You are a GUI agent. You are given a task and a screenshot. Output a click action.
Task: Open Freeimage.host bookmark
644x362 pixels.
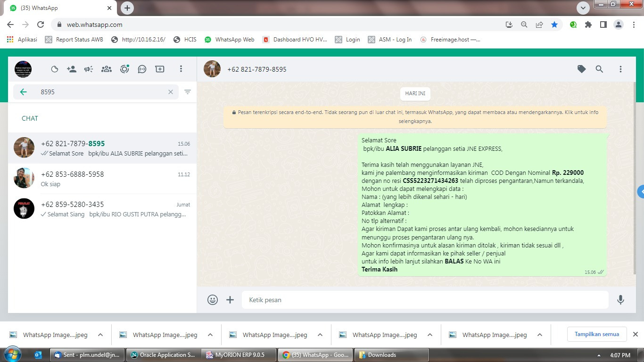coord(450,40)
